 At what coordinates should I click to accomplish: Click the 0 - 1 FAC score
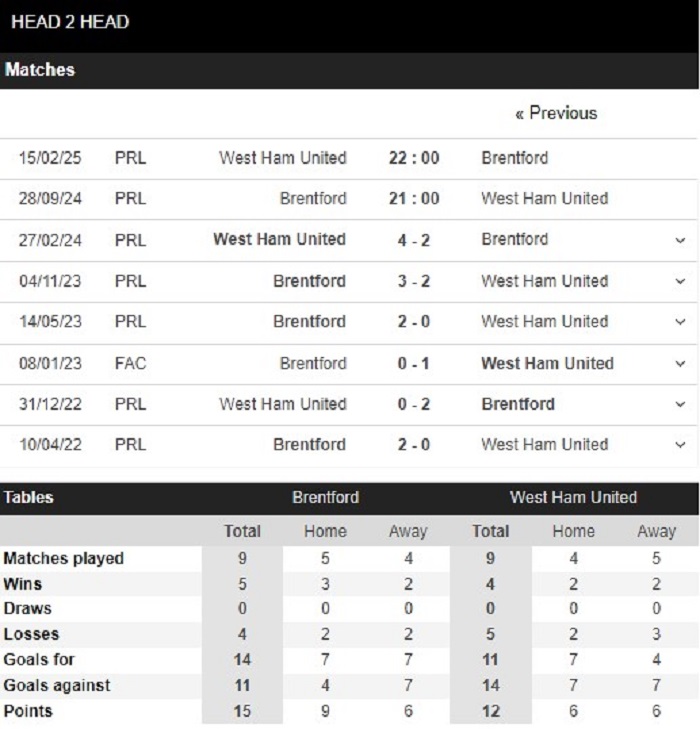pyautogui.click(x=414, y=364)
